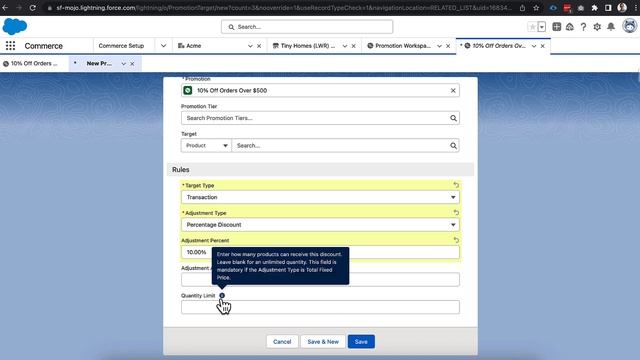Open the Target Type Transaction dropdown
The image size is (640, 360).
point(320,197)
